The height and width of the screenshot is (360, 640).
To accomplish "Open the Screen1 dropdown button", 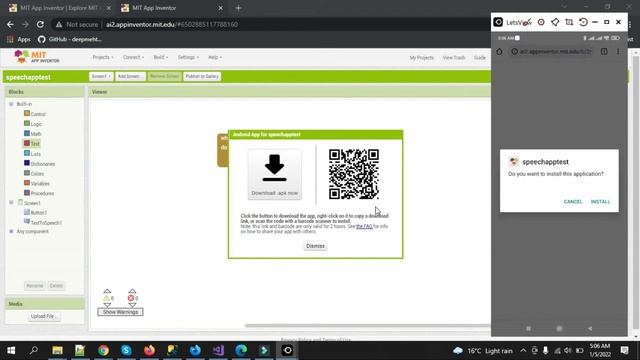I will point(101,76).
